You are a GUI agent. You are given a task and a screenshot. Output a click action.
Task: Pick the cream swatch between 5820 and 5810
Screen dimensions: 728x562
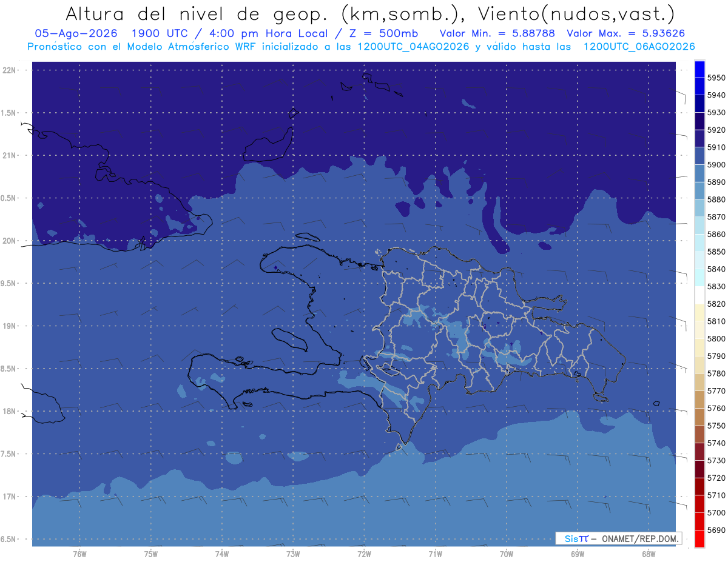coord(699,313)
